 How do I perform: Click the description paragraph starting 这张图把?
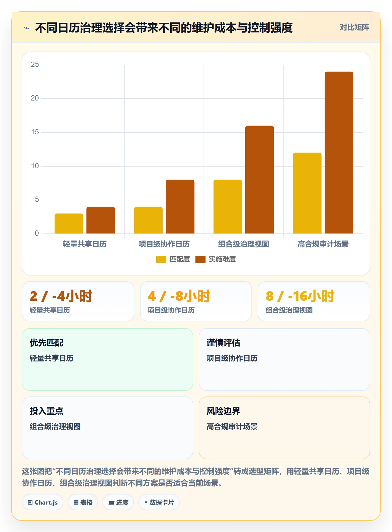(196, 477)
